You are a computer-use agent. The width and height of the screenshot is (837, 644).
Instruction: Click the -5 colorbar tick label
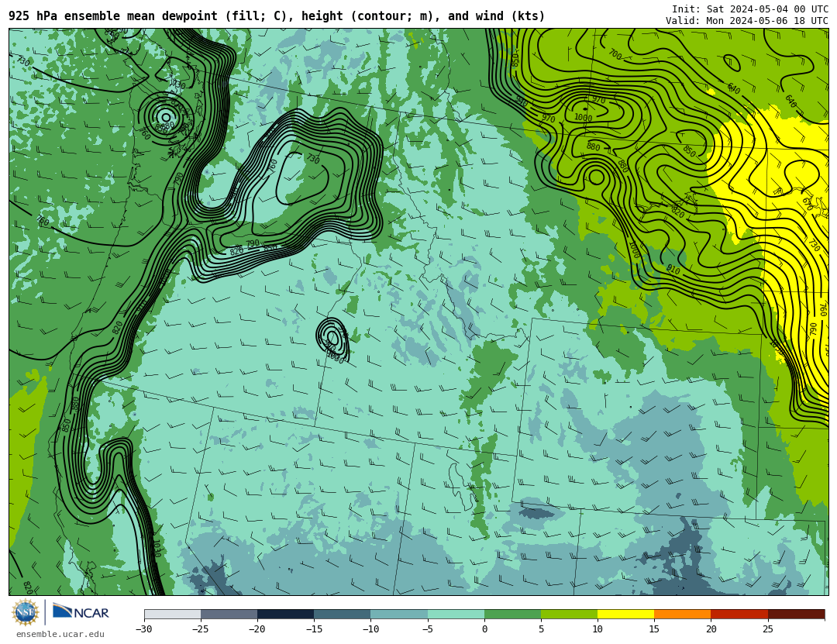click(x=428, y=629)
